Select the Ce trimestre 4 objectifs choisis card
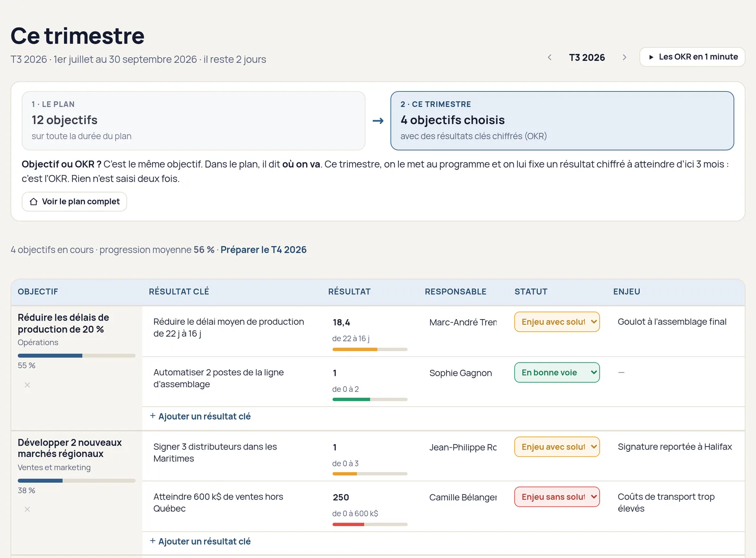This screenshot has width=756, height=558. pos(562,121)
